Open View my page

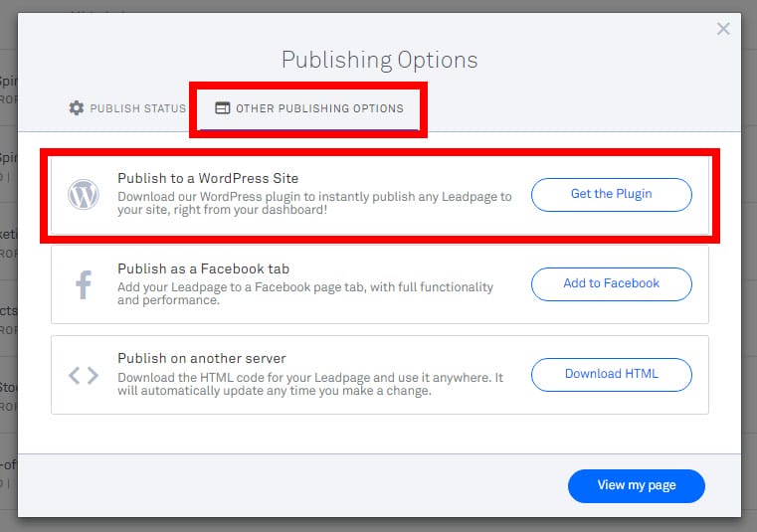click(636, 485)
